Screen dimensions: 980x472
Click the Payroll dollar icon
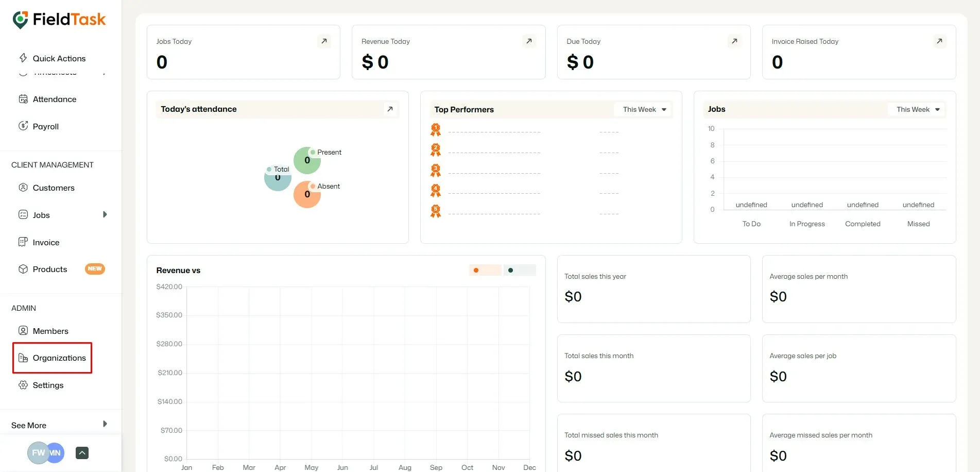coord(23,126)
